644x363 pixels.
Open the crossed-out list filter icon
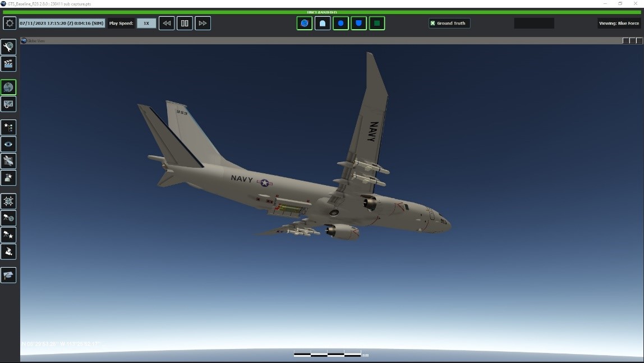[x=8, y=161]
